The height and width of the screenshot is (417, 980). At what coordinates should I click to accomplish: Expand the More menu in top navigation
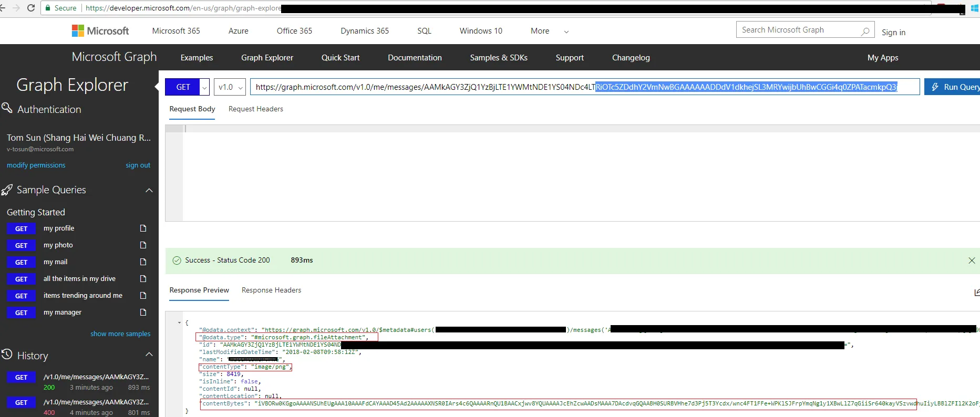550,31
